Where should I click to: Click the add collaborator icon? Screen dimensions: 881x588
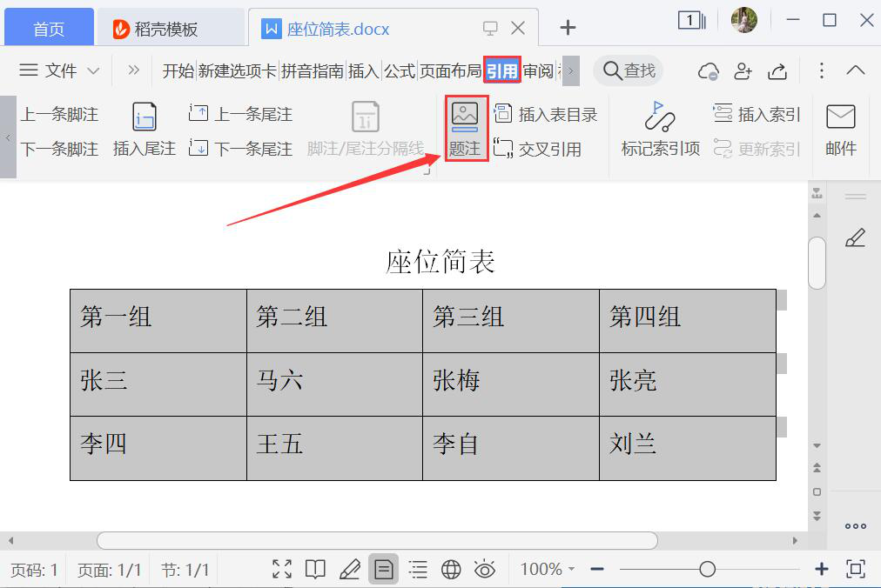(743, 71)
